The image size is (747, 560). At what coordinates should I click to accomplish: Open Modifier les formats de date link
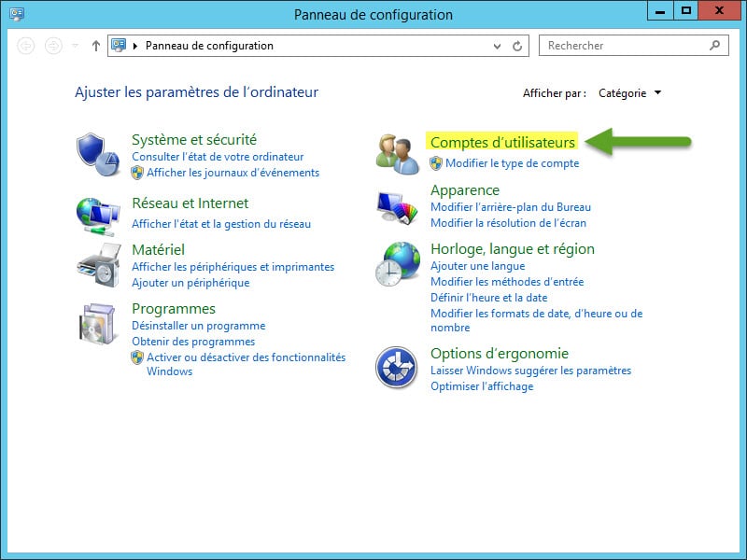coord(536,320)
